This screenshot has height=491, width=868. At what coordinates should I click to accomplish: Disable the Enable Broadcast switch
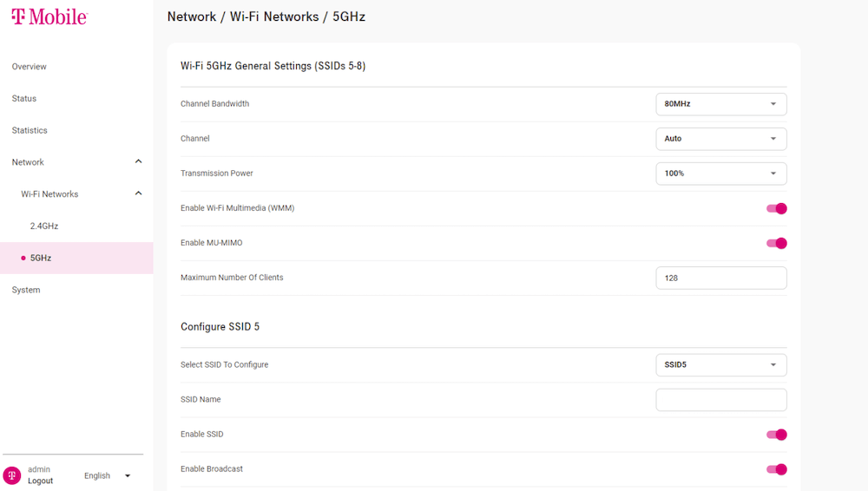776,469
